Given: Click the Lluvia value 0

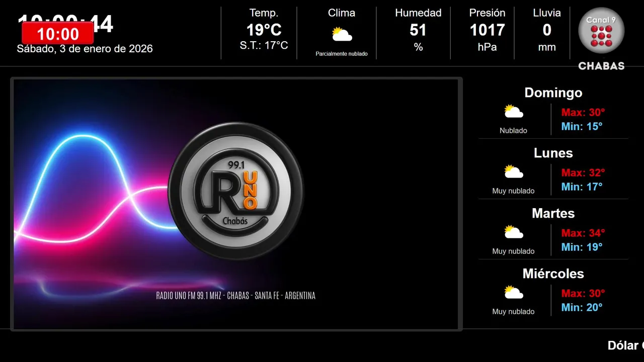Looking at the screenshot, I should click(x=547, y=30).
